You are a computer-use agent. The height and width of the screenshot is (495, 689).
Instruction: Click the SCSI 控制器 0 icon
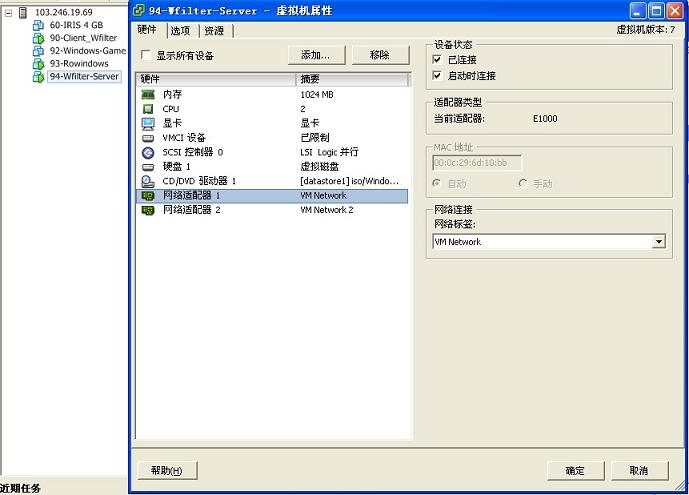148,152
